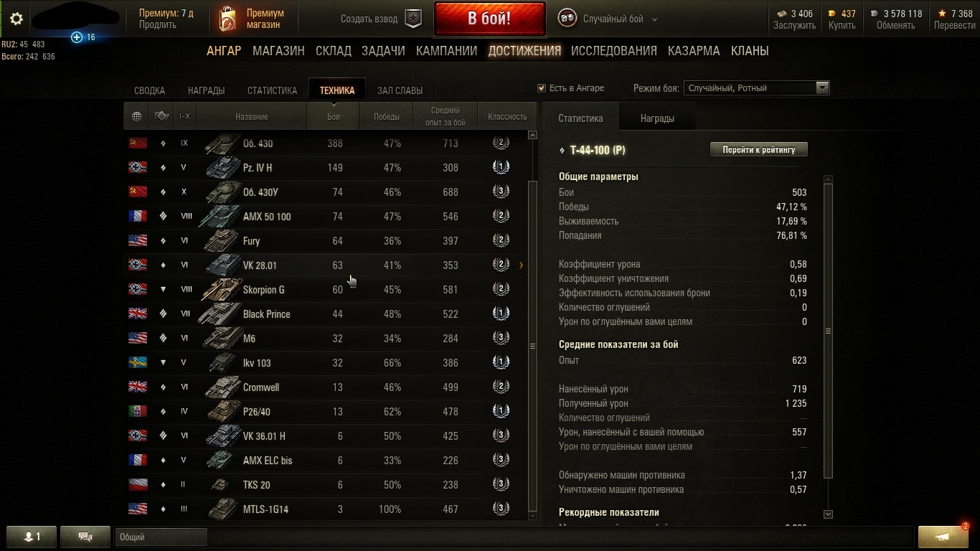This screenshot has width=980, height=551.
Task: Switch to the 'Зал славы' tab
Action: click(x=400, y=90)
